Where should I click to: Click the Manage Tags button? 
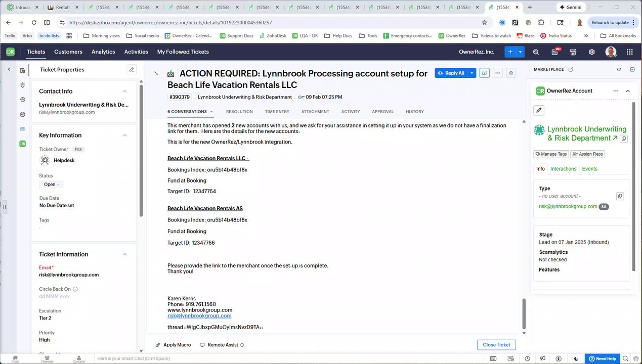tap(551, 154)
